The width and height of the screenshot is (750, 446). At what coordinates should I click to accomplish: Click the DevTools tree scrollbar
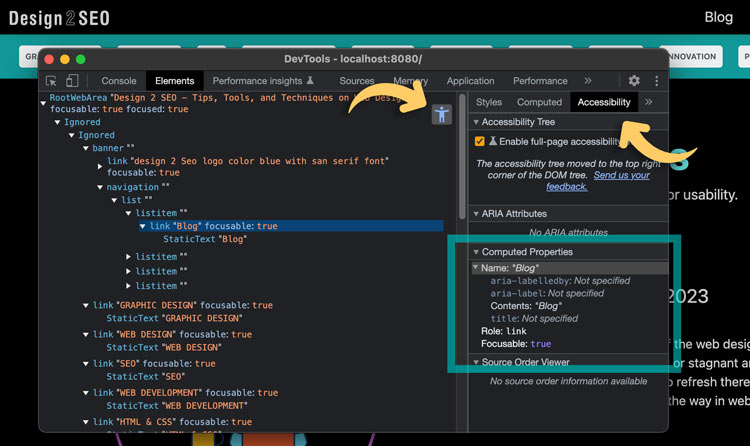point(462,156)
